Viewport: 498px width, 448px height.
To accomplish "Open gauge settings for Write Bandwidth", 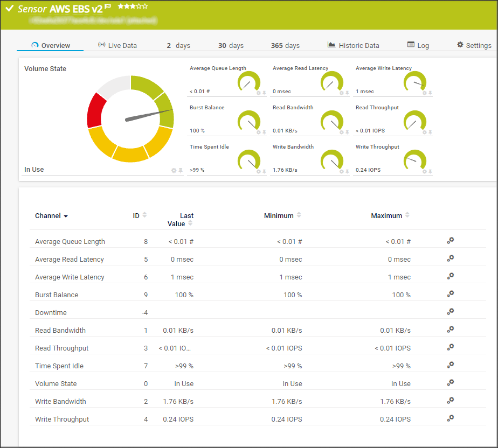I will tap(341, 171).
